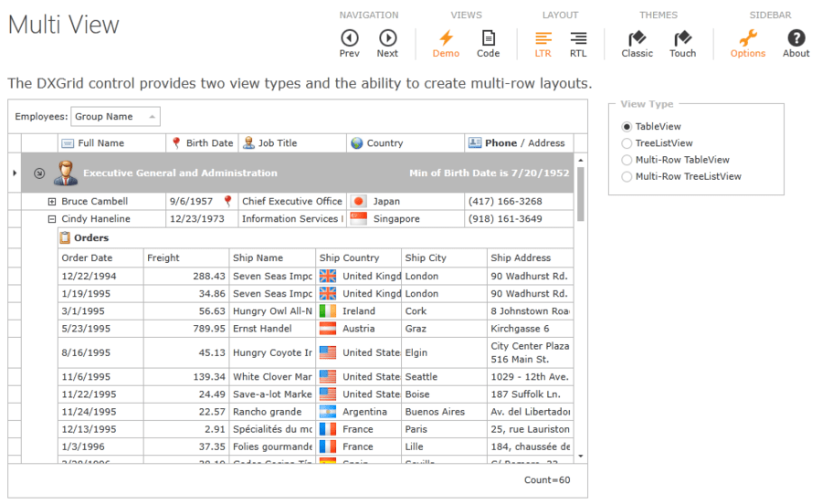Open the About sidebar
Screen dimensions: 822x504
click(x=796, y=42)
